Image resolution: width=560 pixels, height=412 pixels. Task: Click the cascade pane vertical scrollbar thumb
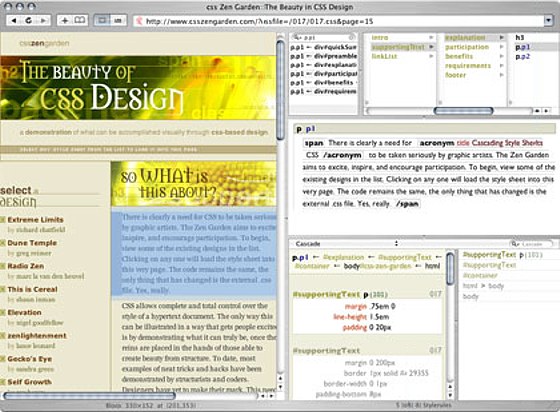(450, 270)
